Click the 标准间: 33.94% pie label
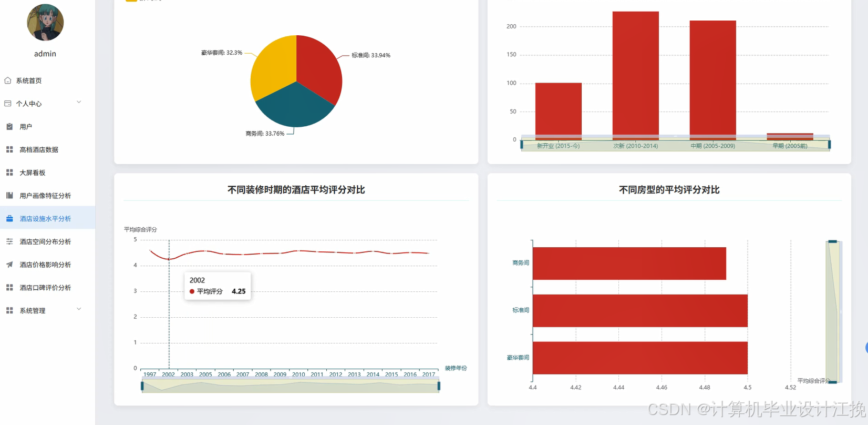 click(x=371, y=55)
